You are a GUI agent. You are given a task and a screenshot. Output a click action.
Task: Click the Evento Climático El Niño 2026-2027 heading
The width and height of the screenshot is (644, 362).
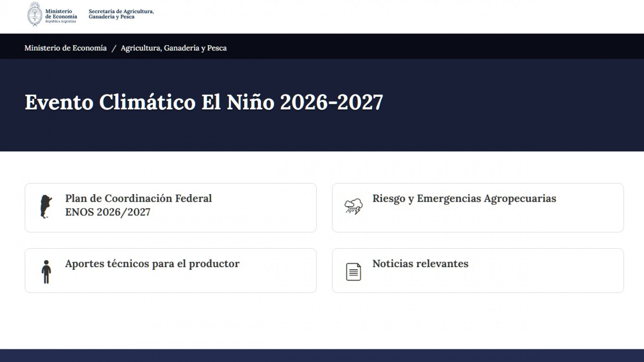click(204, 102)
